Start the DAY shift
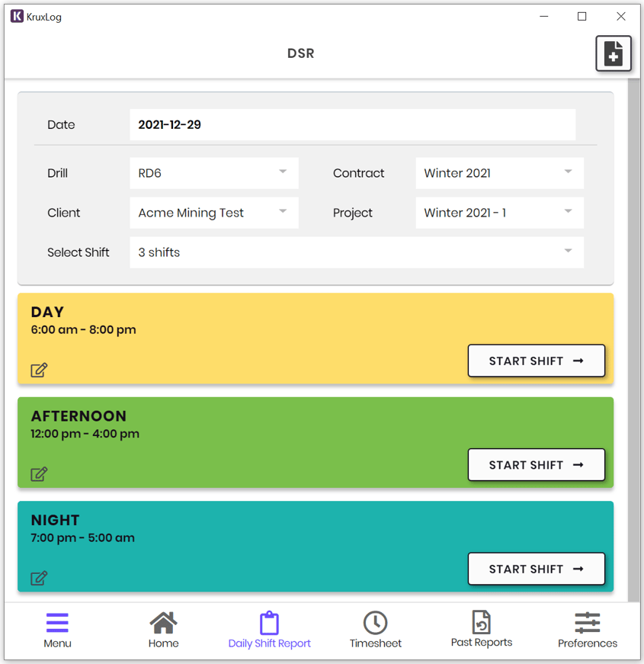 (x=536, y=361)
